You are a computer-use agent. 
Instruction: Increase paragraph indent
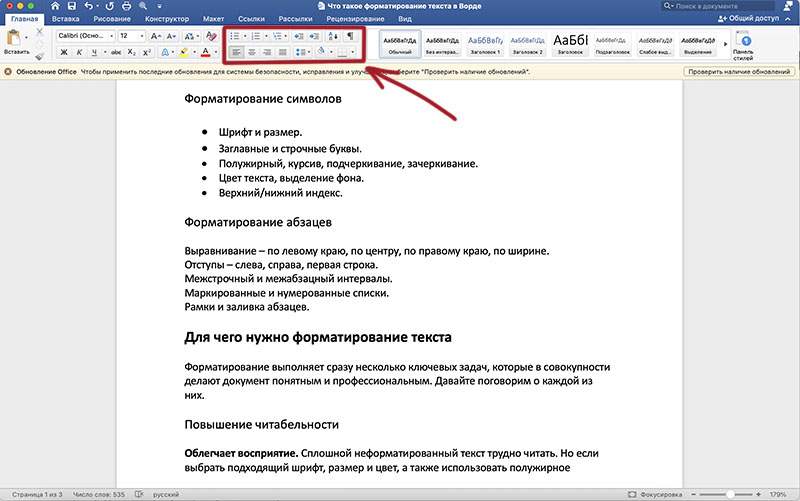point(314,36)
